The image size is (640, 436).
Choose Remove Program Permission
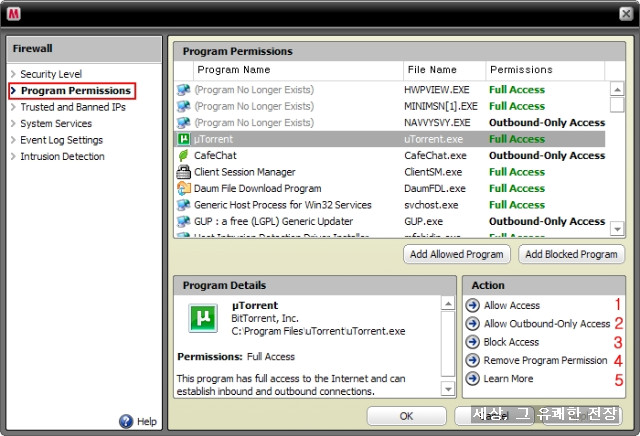[545, 360]
